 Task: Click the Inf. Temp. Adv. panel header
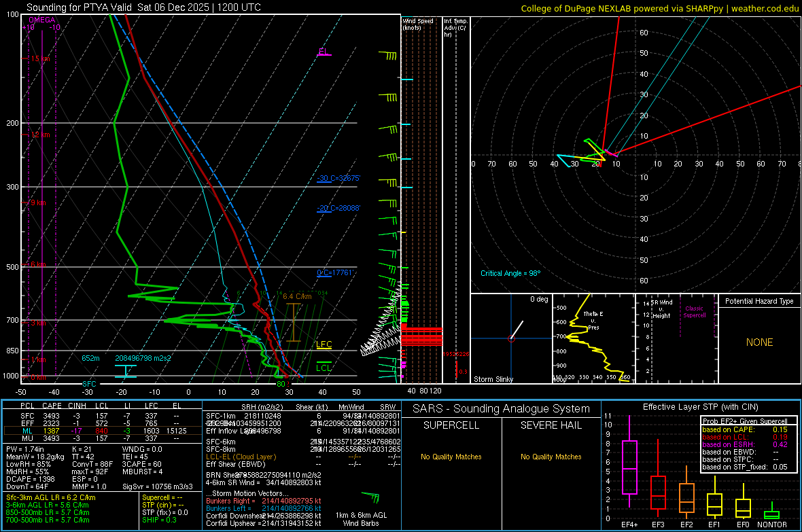pos(455,28)
